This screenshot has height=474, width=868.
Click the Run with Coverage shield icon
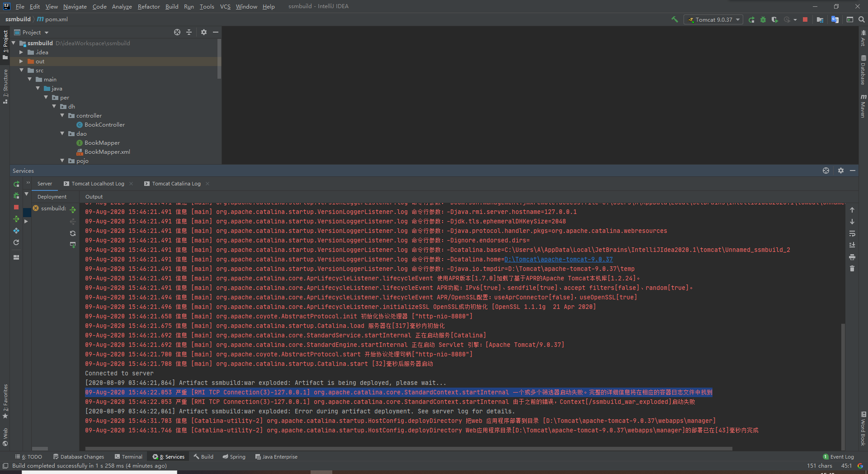pos(774,19)
